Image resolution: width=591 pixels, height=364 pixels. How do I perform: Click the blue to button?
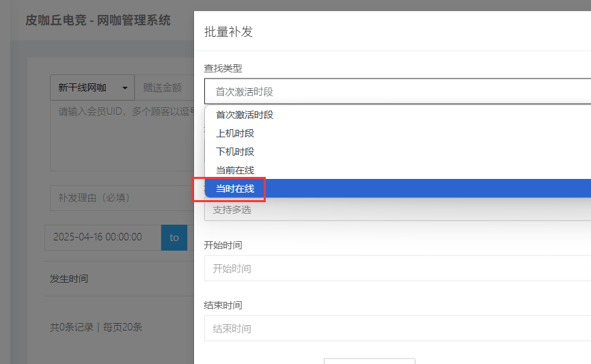point(174,238)
